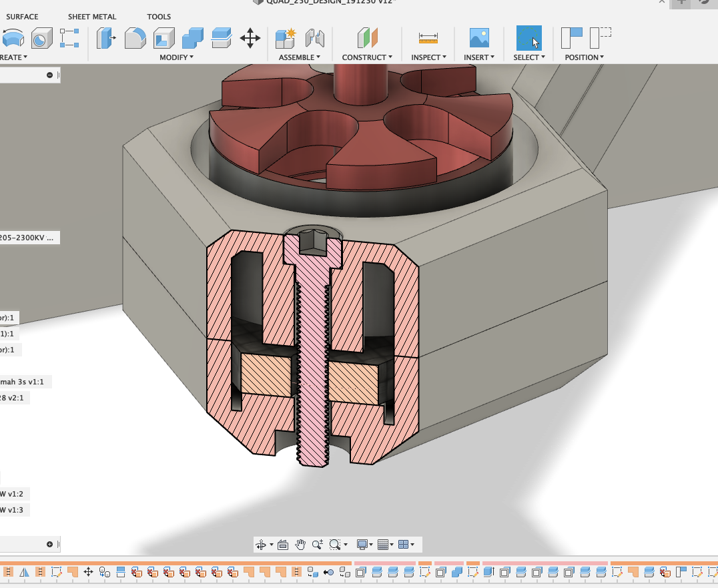The height and width of the screenshot is (588, 718).
Task: Switch to the SHEET METAL tab
Action: coord(92,17)
